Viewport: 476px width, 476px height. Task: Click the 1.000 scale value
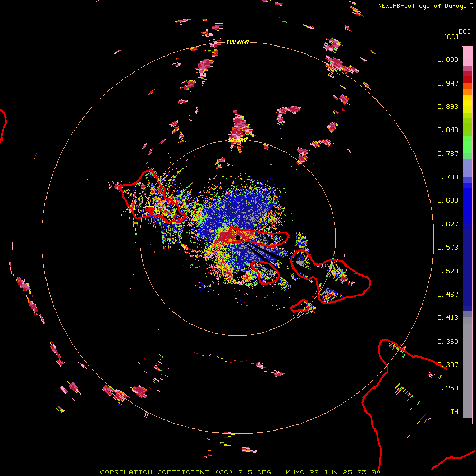click(448, 59)
